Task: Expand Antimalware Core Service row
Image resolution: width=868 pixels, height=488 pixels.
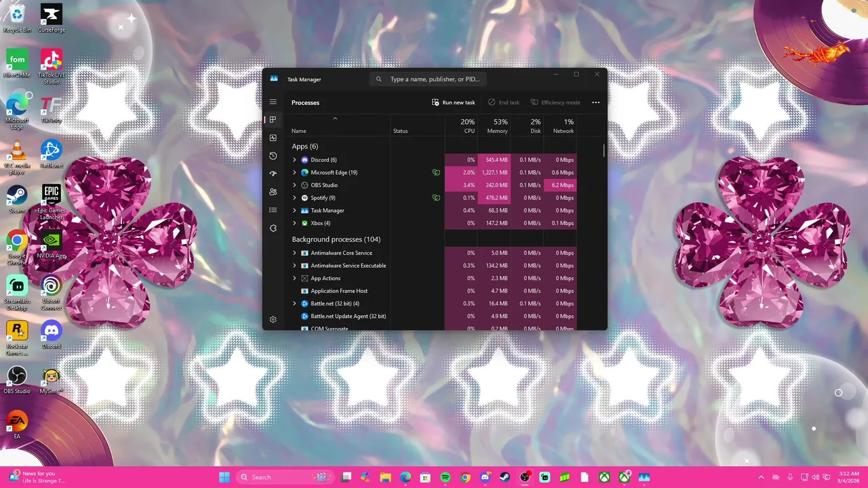Action: [294, 253]
